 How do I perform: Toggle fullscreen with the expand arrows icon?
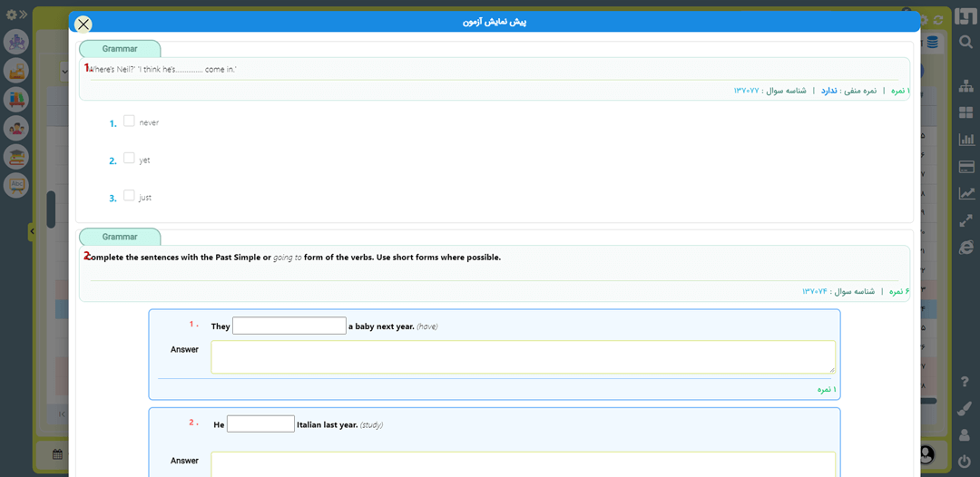[x=965, y=220]
